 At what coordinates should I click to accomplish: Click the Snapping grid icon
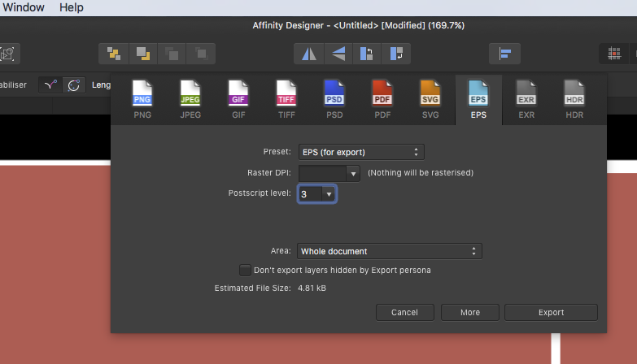coord(614,54)
